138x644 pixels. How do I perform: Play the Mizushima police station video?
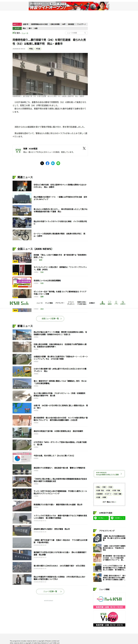[50, 74]
